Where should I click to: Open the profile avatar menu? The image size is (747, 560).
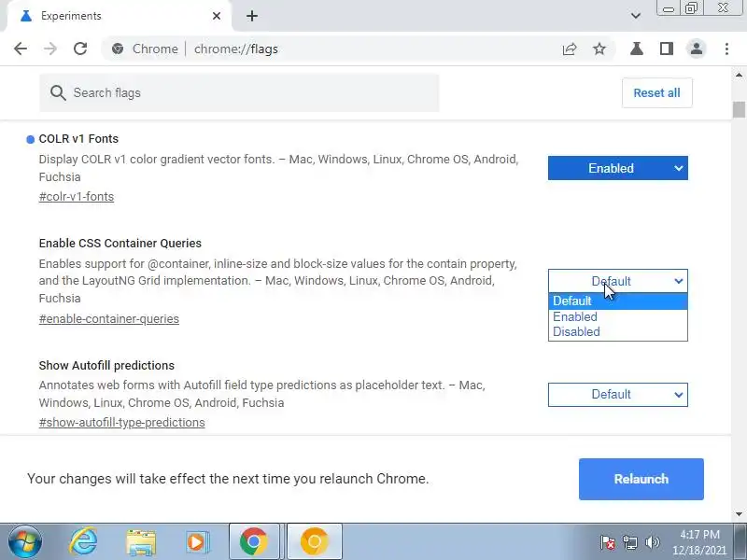[x=697, y=49]
